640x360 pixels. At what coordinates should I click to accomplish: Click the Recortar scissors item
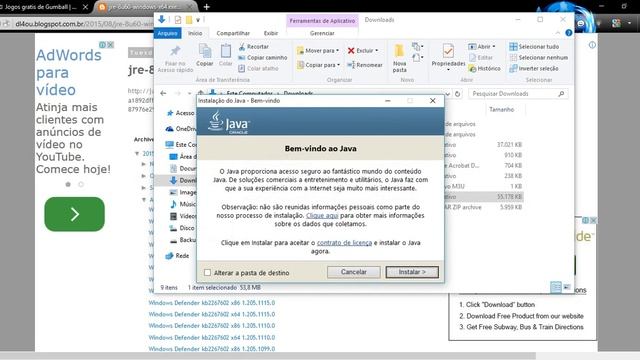(253, 47)
